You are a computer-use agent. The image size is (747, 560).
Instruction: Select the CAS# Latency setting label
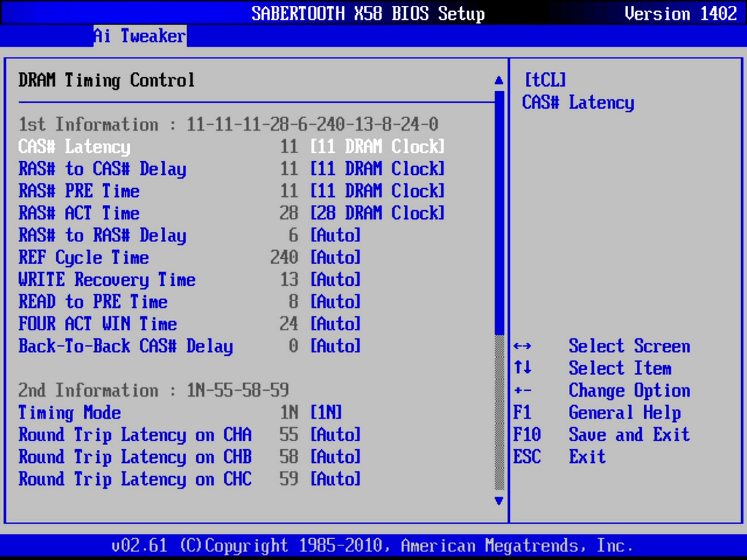point(74,147)
